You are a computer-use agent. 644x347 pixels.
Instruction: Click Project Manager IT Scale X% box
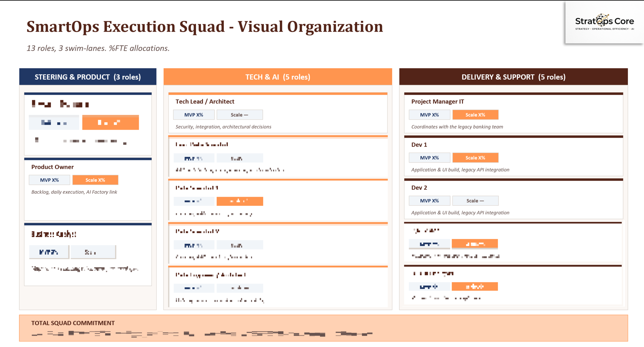(x=475, y=115)
